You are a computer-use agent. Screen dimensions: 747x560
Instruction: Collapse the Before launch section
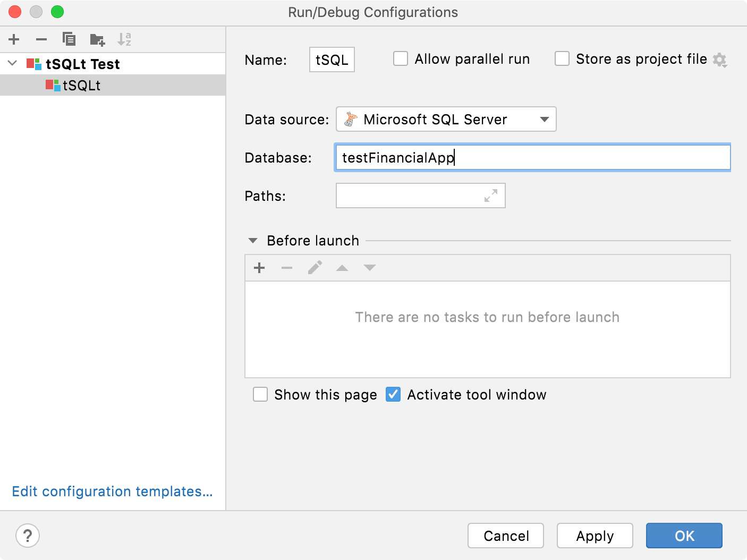coord(252,241)
